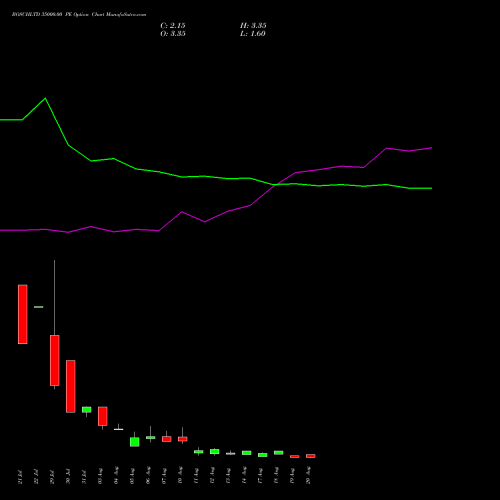
Task: Click the red candle for 10 Aug
Action: pyautogui.click(x=183, y=439)
